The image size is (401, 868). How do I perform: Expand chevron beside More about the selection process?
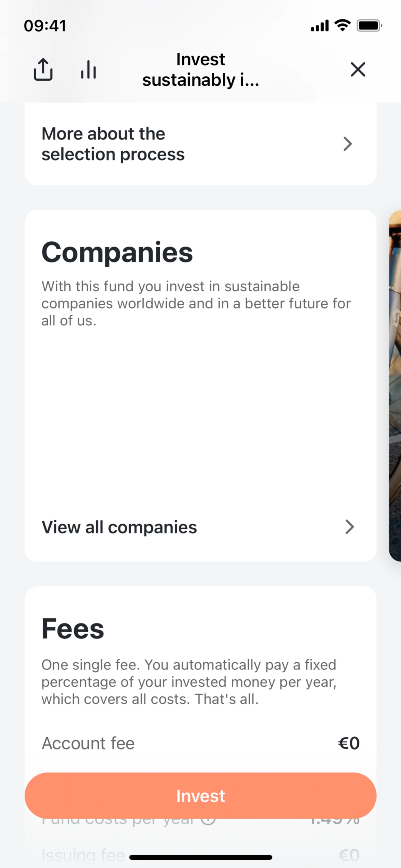coord(347,144)
